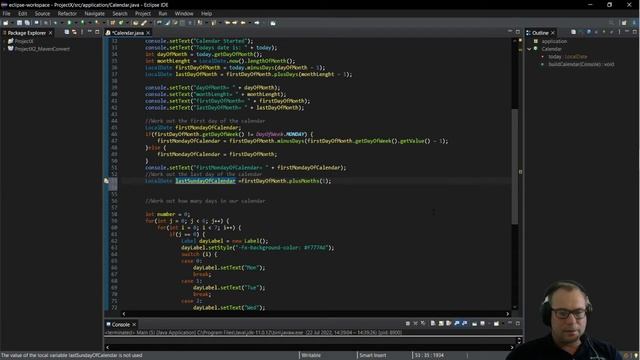Open the Display Selected Console dropdown

tap(489, 323)
